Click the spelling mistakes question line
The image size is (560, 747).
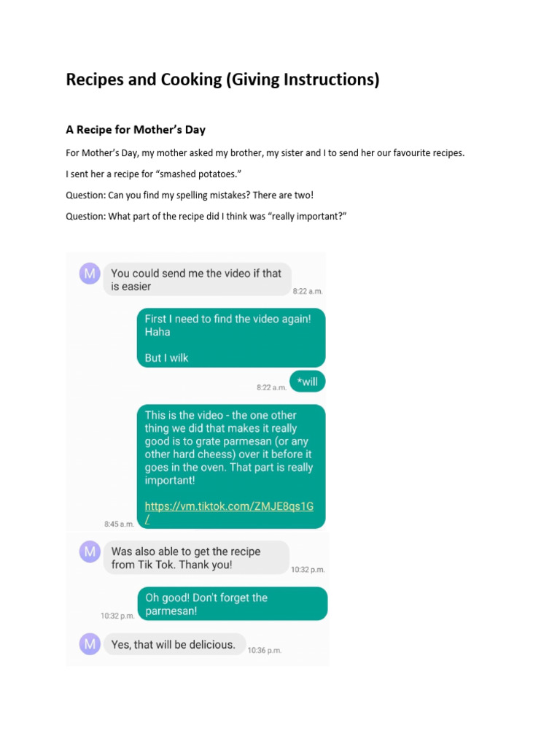(x=190, y=195)
